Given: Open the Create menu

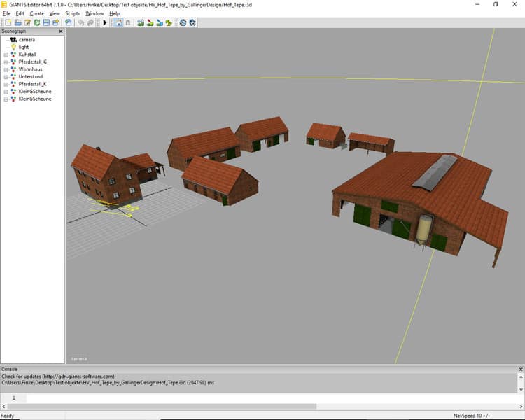Looking at the screenshot, I should click(x=36, y=13).
